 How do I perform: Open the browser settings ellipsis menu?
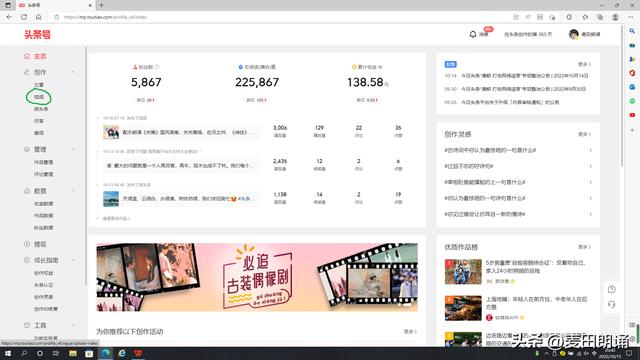point(630,17)
